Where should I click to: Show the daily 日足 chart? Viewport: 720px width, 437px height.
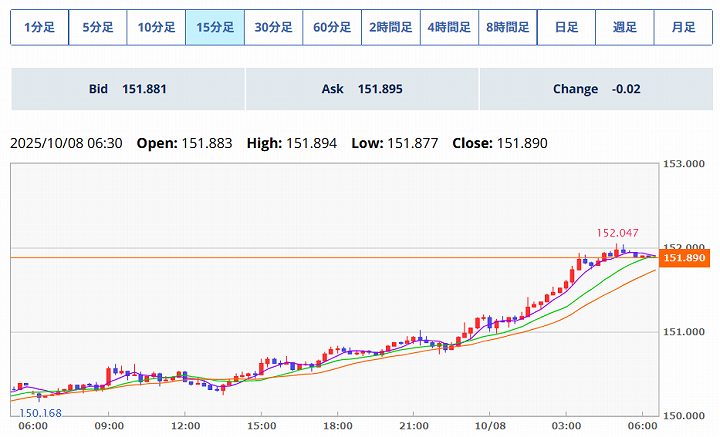[x=566, y=27]
